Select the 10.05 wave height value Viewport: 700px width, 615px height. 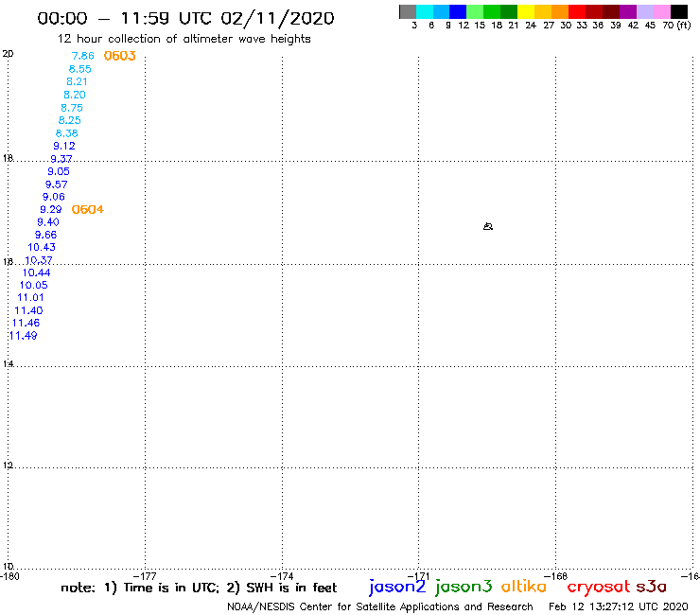33,286
